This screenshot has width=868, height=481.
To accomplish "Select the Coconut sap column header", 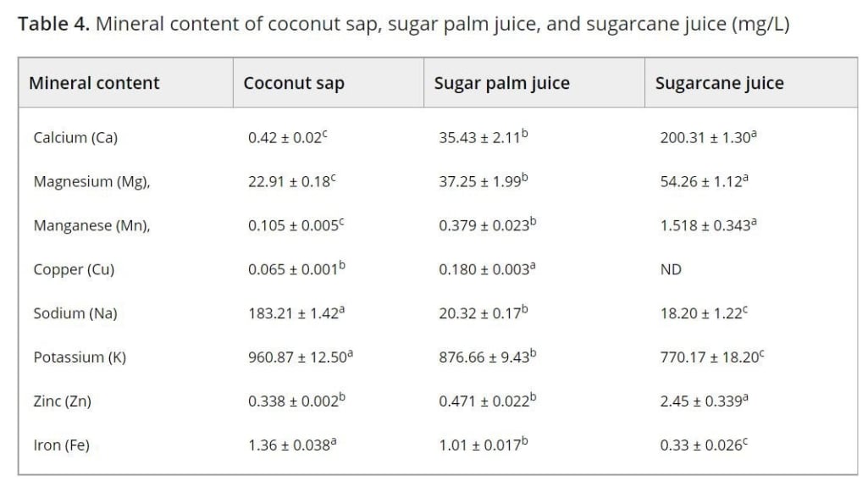I will pyautogui.click(x=294, y=83).
